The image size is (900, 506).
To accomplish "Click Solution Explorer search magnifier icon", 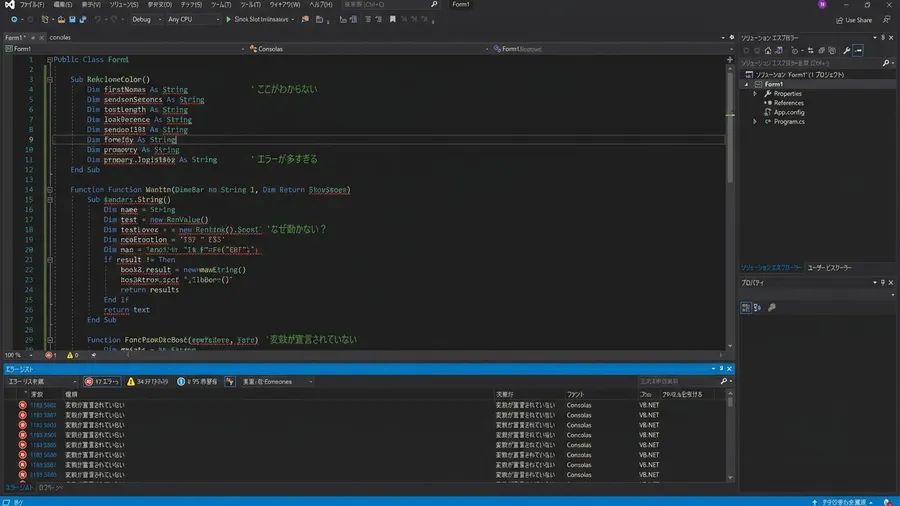I will click(886, 63).
